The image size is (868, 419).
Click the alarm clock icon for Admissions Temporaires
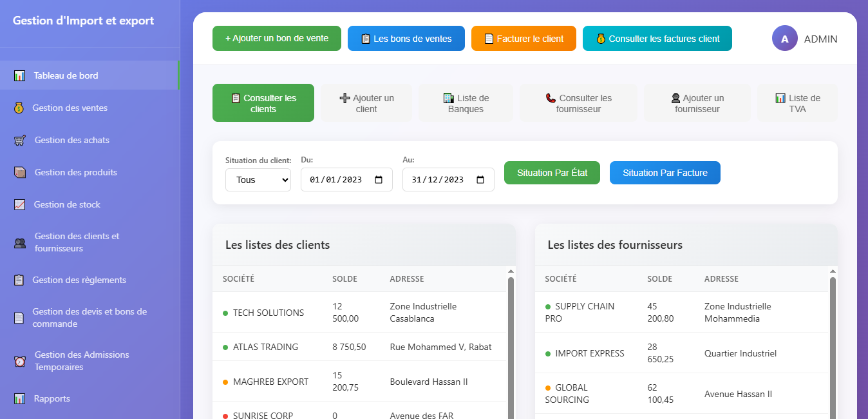coord(20,362)
